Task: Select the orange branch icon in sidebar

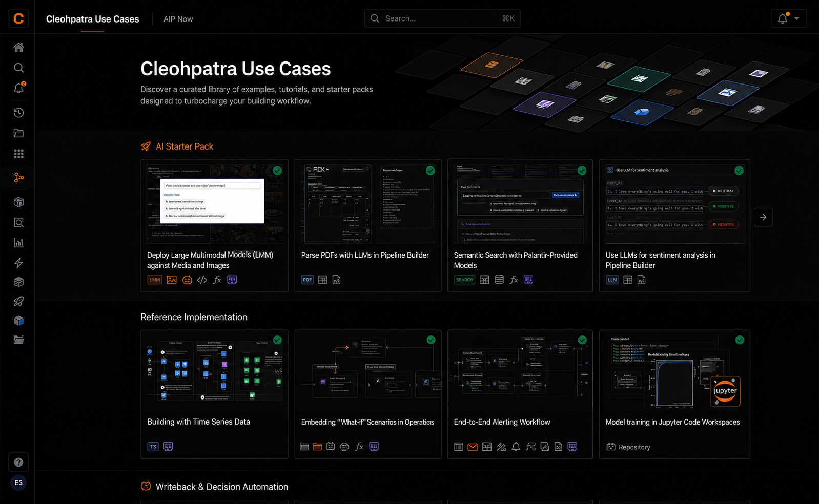Action: click(18, 178)
